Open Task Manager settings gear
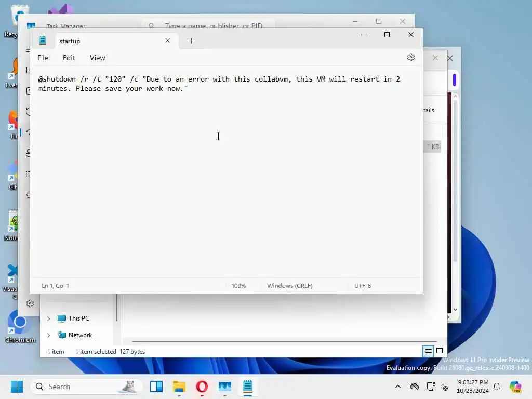This screenshot has width=532, height=399. point(30,303)
